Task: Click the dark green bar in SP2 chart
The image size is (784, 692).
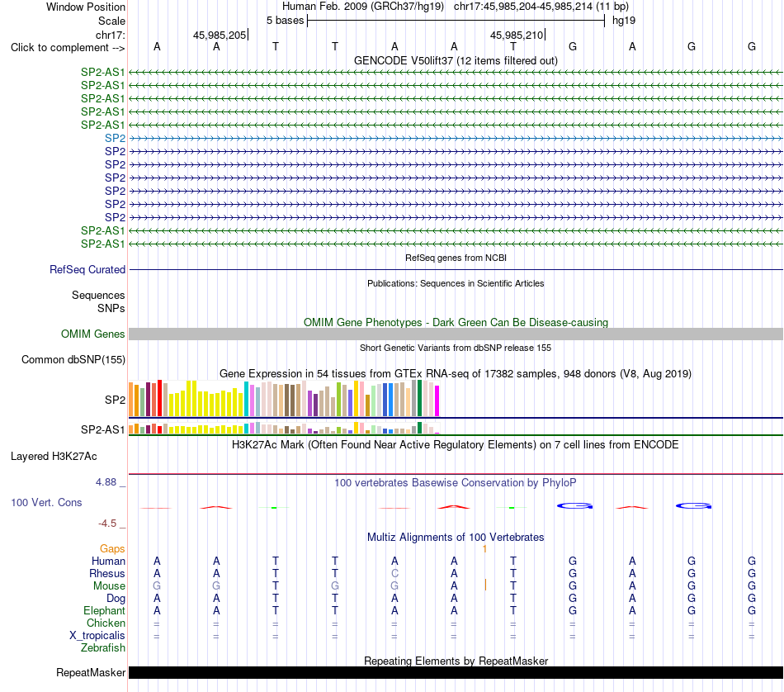Action: click(x=420, y=398)
